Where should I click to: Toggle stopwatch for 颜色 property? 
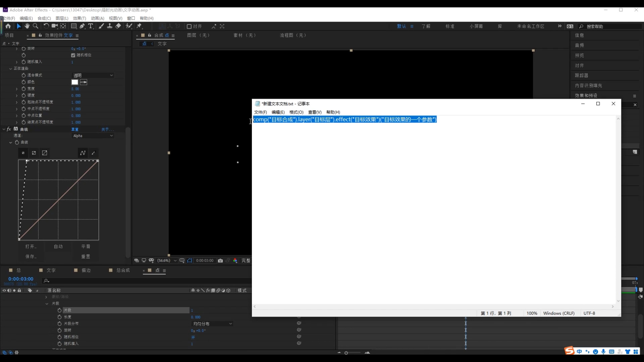[x=23, y=82]
